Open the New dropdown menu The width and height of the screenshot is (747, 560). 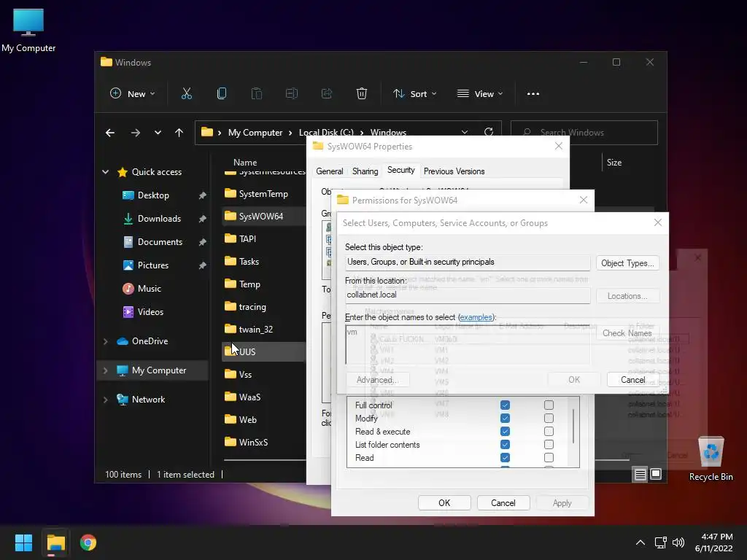(133, 94)
